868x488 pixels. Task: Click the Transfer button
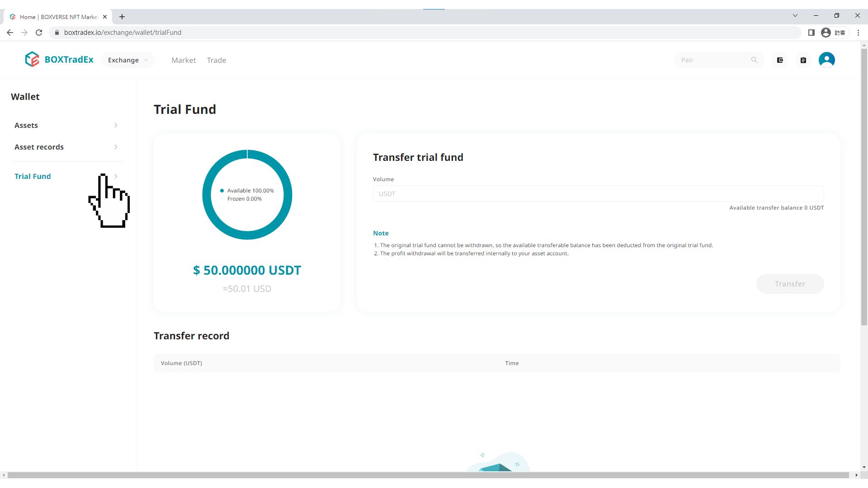tap(790, 284)
